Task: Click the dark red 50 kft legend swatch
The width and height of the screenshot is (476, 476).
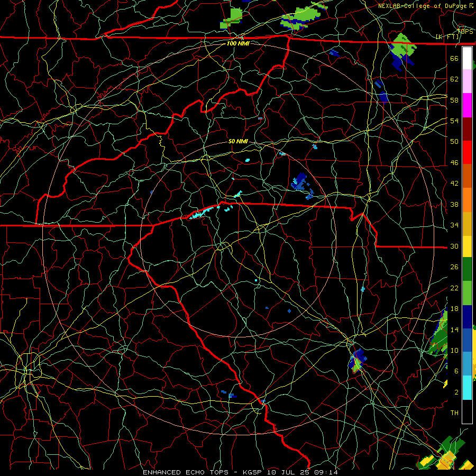Action: pos(467,130)
